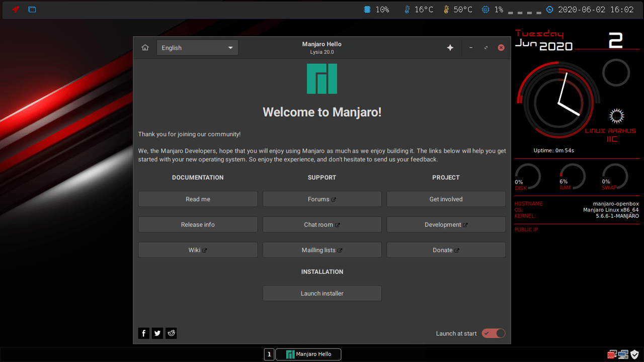The image size is (644, 362).
Task: Click the sparkle about icon in header
Action: [450, 48]
